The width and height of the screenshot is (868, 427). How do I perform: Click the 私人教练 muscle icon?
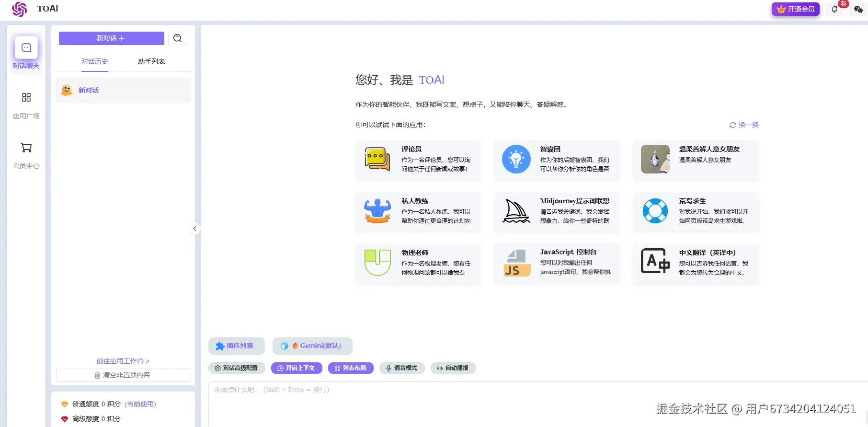[x=377, y=211]
